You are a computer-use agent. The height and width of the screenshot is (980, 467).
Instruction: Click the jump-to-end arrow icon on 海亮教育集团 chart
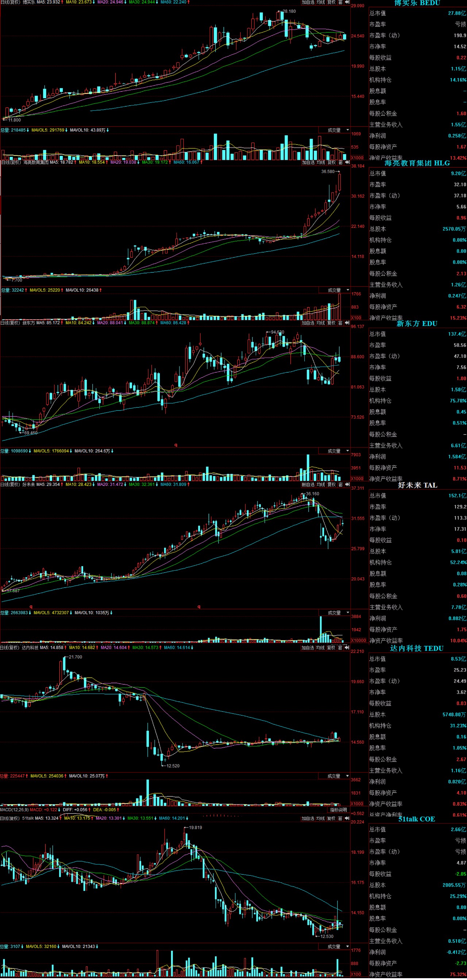tap(347, 162)
